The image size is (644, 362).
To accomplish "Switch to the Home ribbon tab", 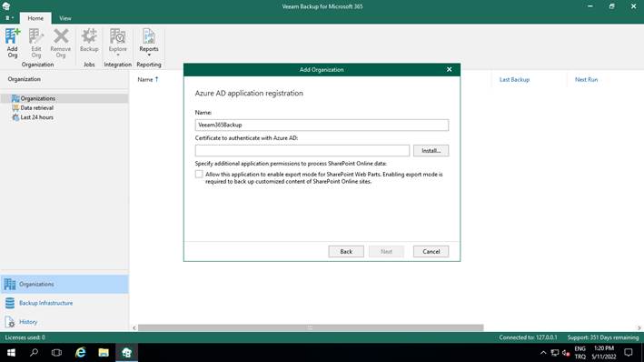I will click(x=35, y=18).
